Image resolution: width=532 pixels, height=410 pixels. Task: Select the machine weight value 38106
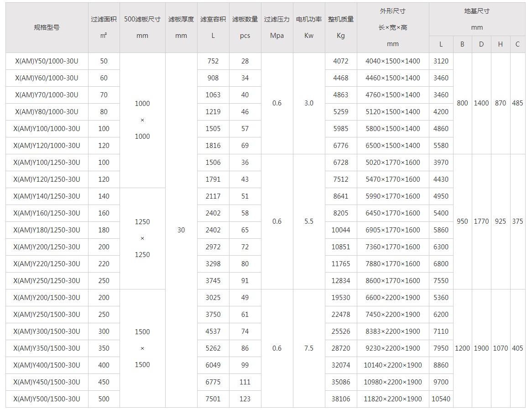click(x=341, y=399)
